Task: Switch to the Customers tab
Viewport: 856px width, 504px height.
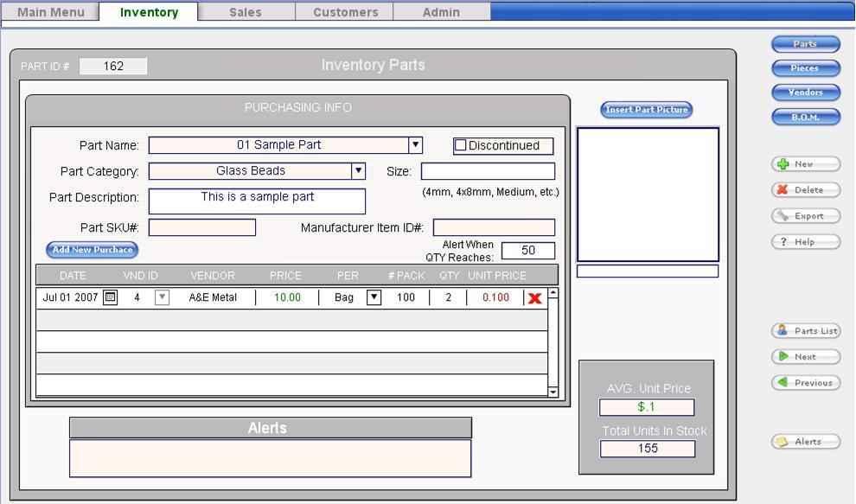Action: tap(345, 12)
